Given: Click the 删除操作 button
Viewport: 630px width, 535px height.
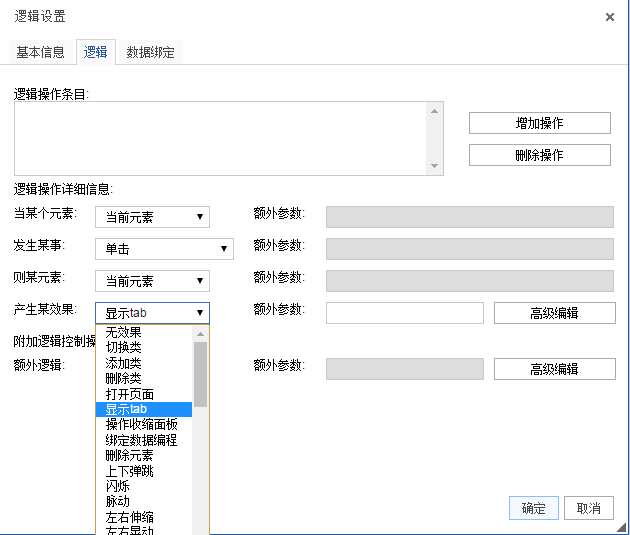Looking at the screenshot, I should click(540, 155).
